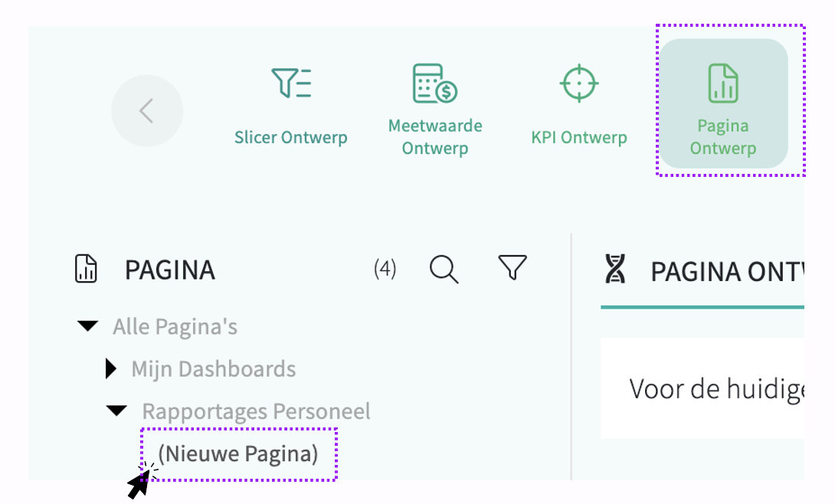Click the DNA icon beside PAGINA ONTWERP header

615,269
